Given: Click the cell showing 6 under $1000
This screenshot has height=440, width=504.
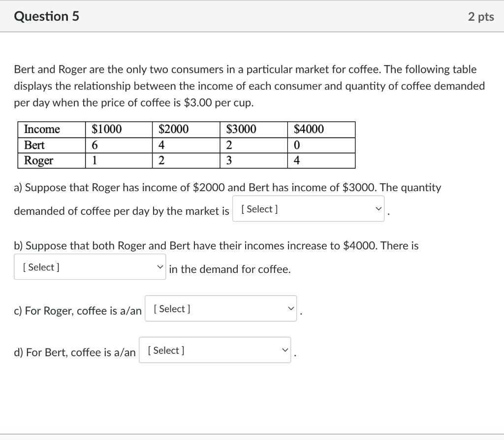Looking at the screenshot, I should click(93, 145).
